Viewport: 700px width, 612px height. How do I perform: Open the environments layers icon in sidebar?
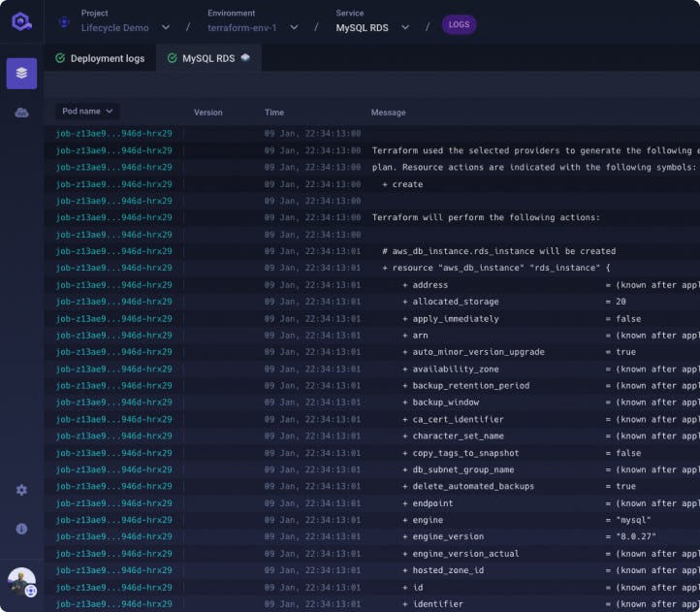point(21,73)
